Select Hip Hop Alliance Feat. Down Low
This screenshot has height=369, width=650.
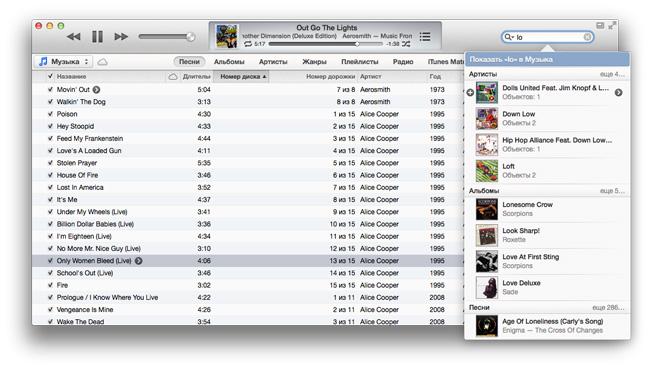coord(547,144)
